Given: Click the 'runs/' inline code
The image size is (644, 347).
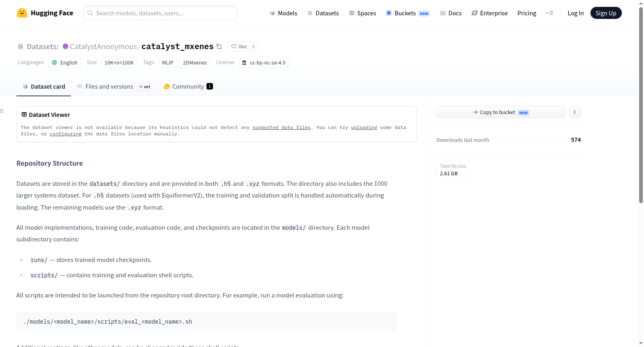Looking at the screenshot, I should click(x=39, y=260).
